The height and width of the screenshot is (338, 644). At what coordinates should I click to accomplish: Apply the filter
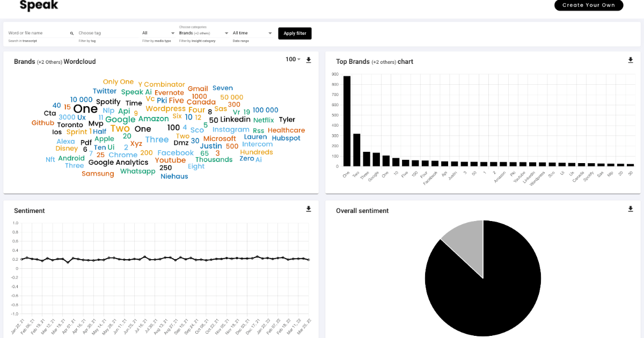[x=295, y=33]
